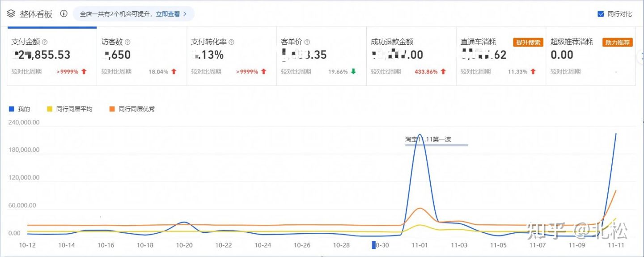Open the info icon next to 整体看板
This screenshot has width=644, height=257.
pyautogui.click(x=64, y=14)
